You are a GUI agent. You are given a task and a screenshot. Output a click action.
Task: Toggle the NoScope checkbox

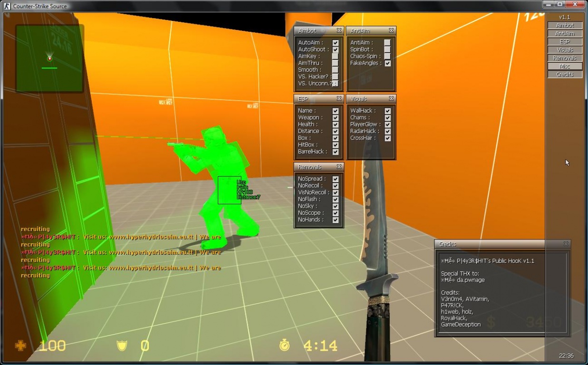[336, 213]
